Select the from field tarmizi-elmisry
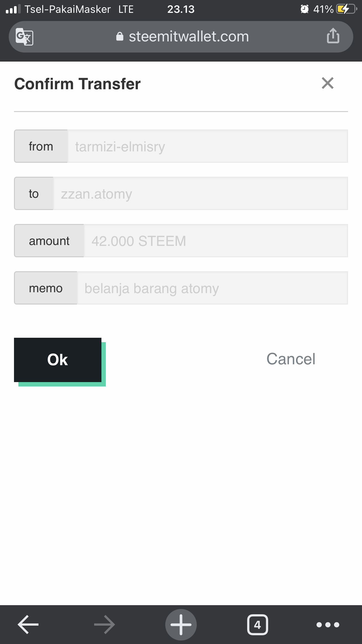 click(208, 146)
